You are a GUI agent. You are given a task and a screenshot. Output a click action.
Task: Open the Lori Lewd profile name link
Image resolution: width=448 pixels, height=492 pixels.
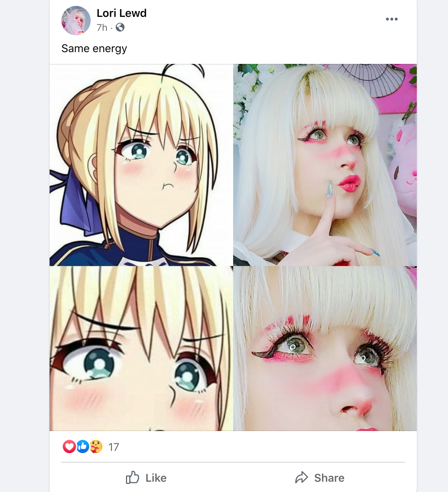pos(122,13)
